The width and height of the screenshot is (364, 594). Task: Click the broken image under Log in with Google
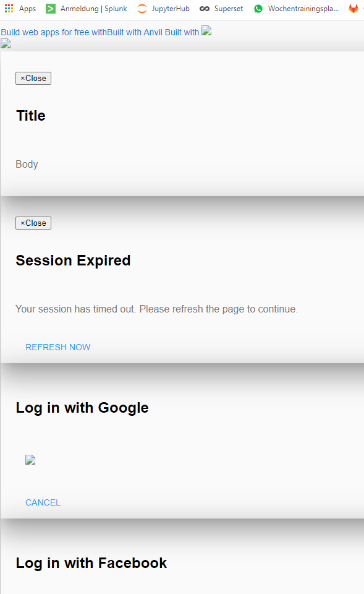[x=30, y=460]
